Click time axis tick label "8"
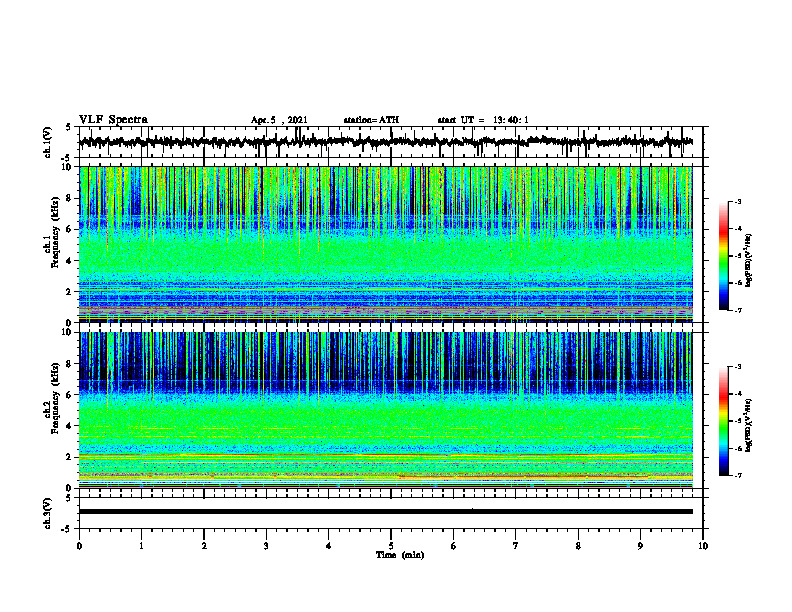Image resolution: width=792 pixels, height=612 pixels. (578, 546)
